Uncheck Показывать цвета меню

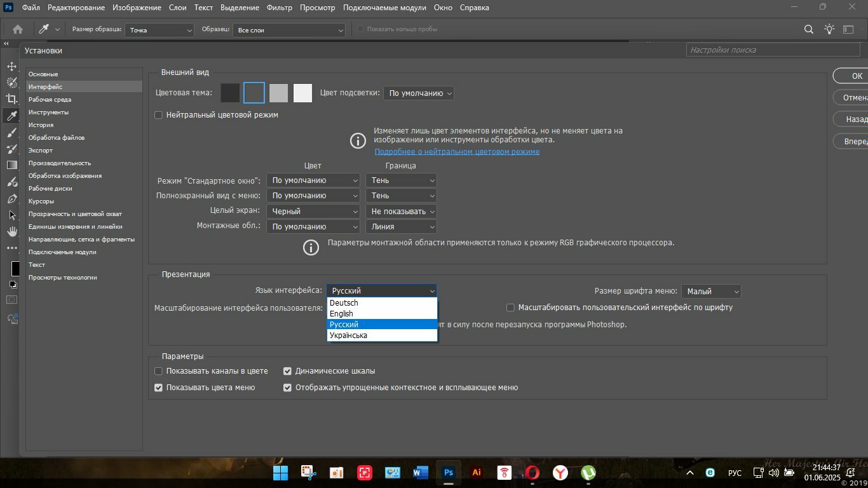click(x=159, y=388)
